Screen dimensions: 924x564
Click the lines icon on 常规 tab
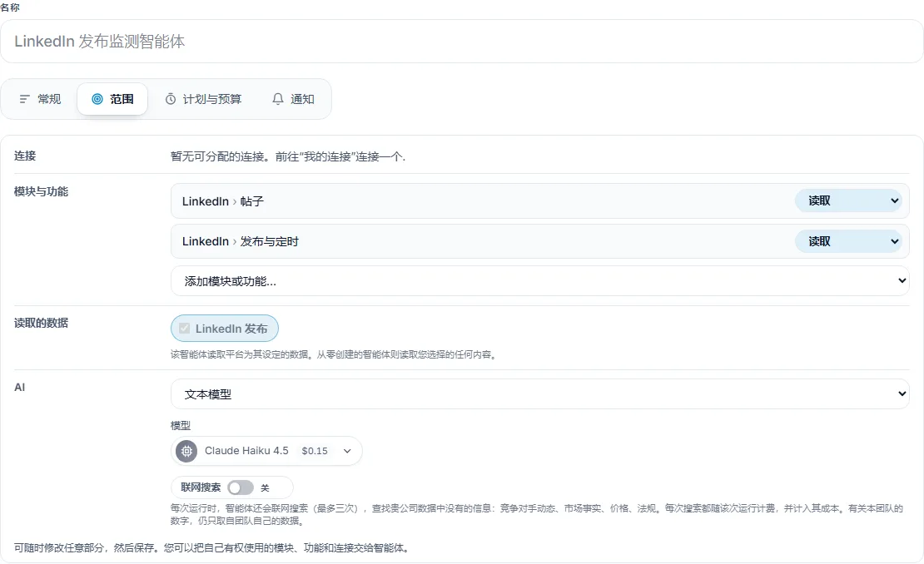tap(24, 99)
